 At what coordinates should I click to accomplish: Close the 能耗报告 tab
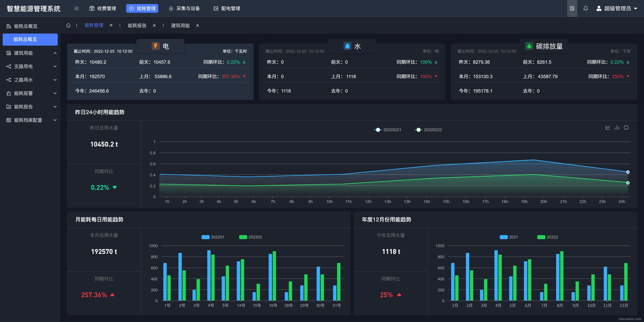154,25
